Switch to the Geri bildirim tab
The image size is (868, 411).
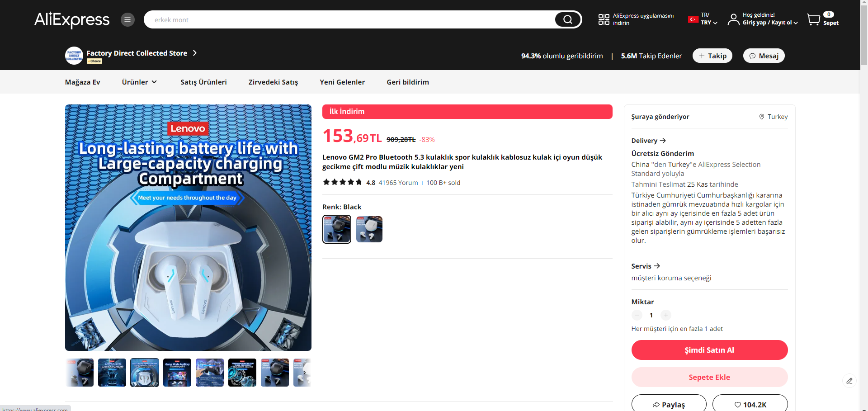[x=408, y=82]
